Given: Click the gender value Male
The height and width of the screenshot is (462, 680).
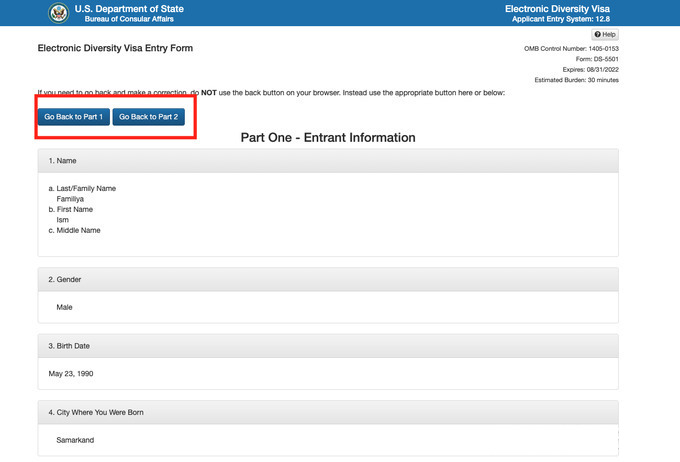Looking at the screenshot, I should pos(64,307).
